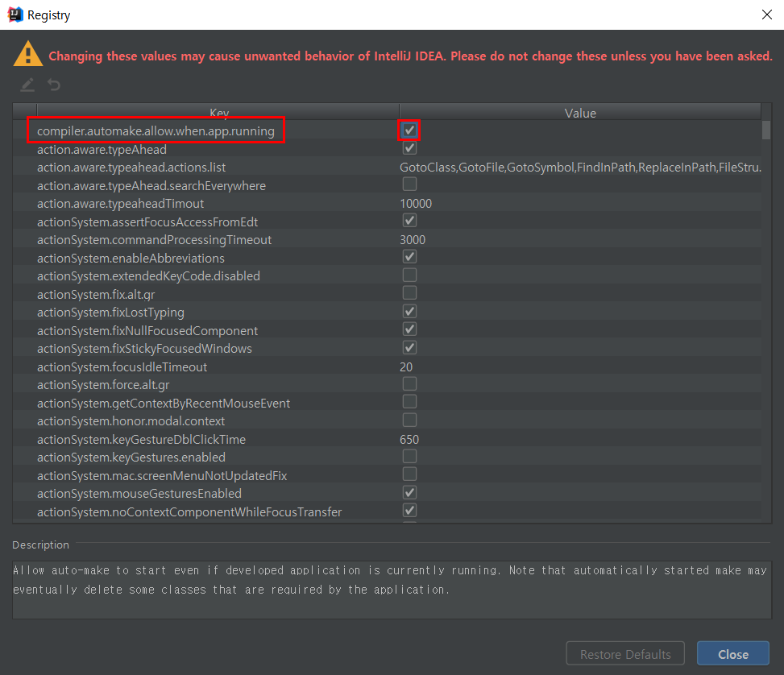Screen dimensions: 784x675
Task: Select actionSystem.fixNullFocusedComponent key
Action: click(x=147, y=331)
